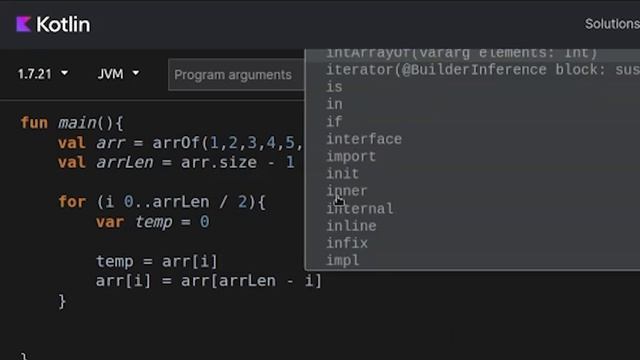This screenshot has height=360, width=640.
Task: Click the 'val arrLen = arr.size - 1' line
Action: pyautogui.click(x=176, y=162)
